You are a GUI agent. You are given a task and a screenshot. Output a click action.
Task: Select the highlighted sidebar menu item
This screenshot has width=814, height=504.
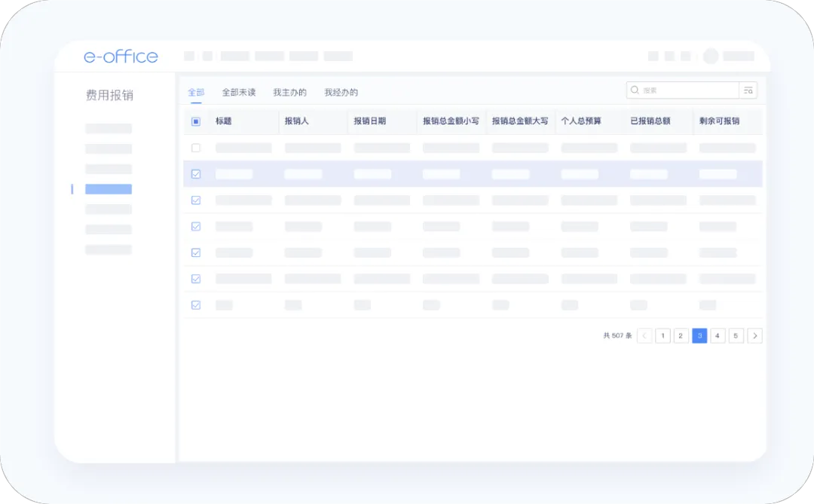(109, 189)
